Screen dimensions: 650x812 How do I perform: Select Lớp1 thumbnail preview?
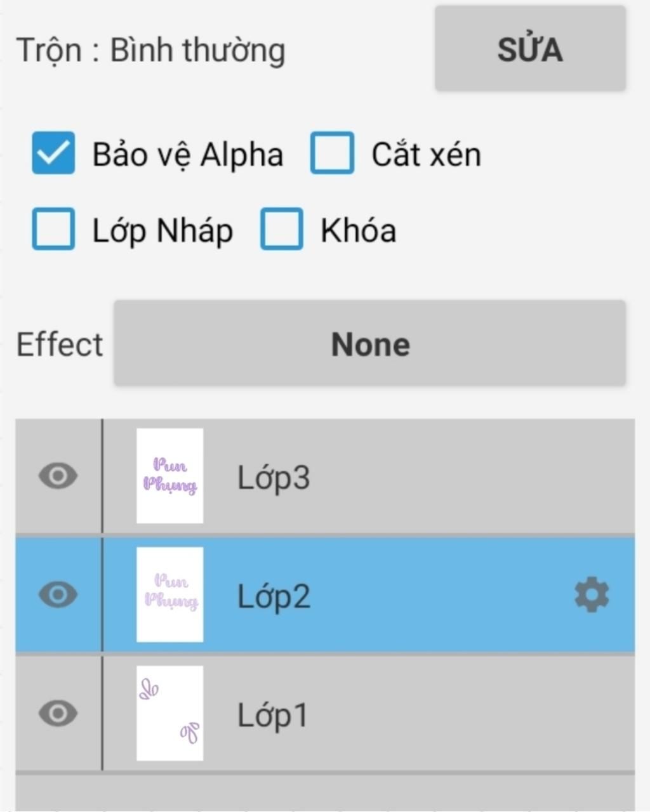(170, 713)
